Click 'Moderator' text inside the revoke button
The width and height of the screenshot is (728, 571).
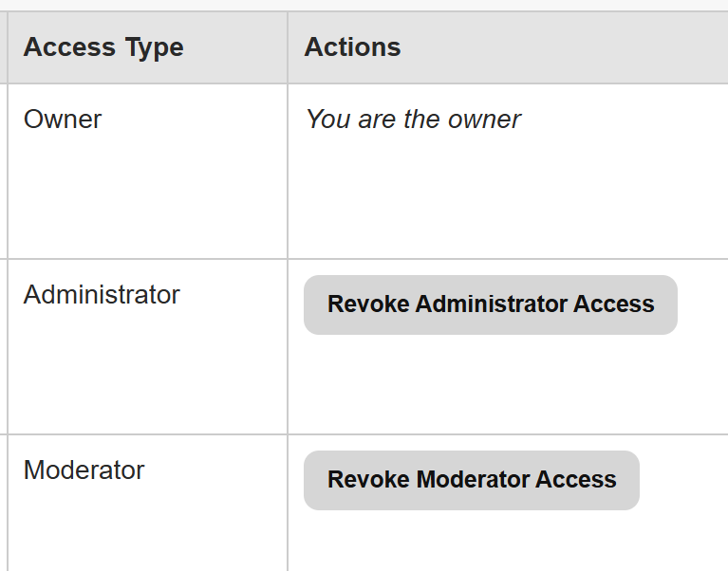pos(472,480)
